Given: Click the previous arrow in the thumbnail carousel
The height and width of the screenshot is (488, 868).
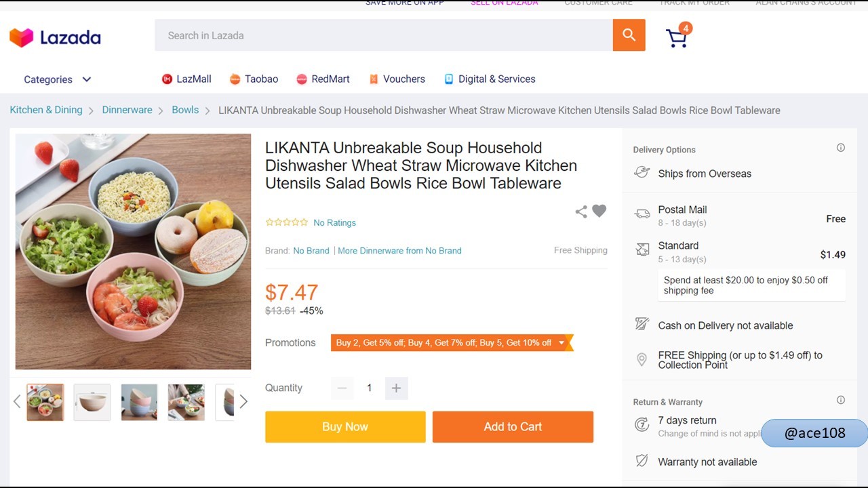Looking at the screenshot, I should [x=17, y=402].
